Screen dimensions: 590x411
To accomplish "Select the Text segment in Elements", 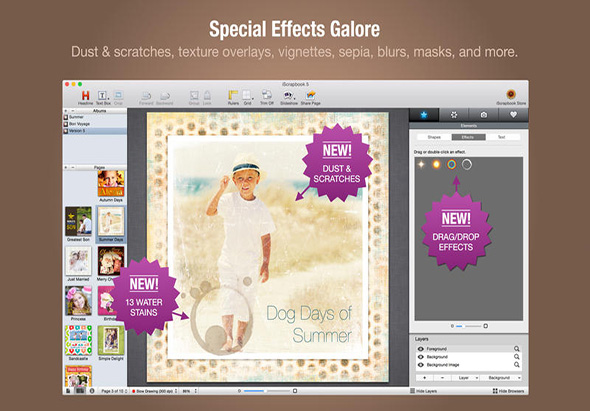I will click(x=503, y=137).
